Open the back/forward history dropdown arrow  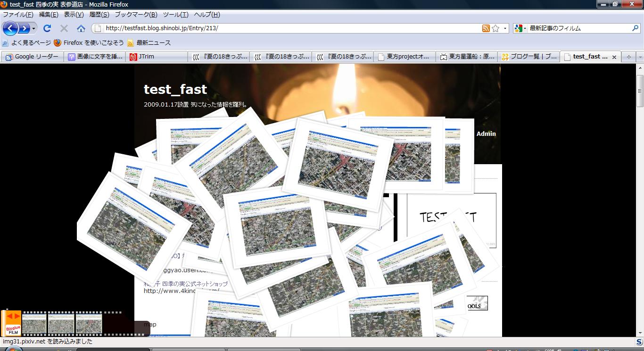tap(33, 28)
